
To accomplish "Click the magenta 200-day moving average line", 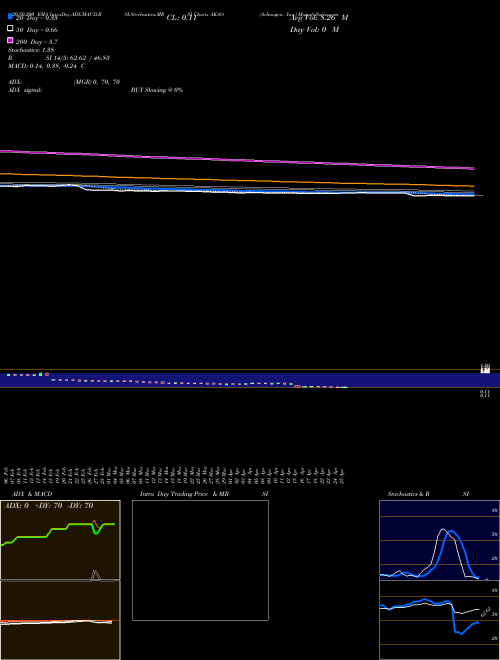I will (237, 160).
